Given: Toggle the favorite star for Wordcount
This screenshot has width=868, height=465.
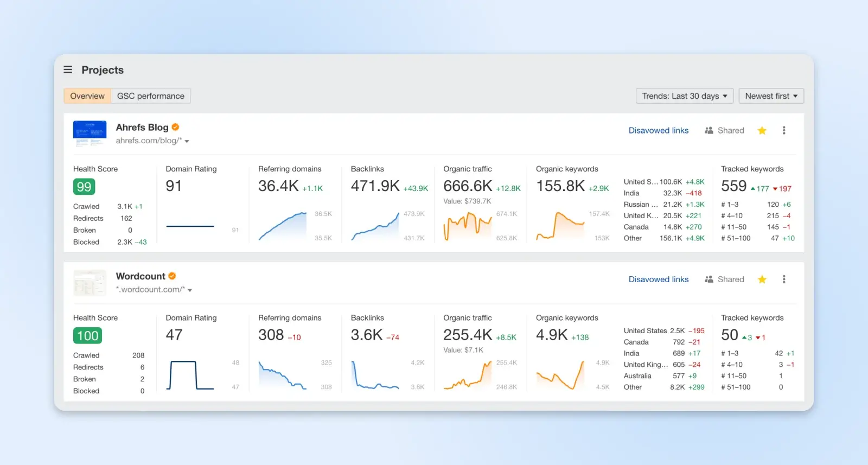Looking at the screenshot, I should click(x=762, y=279).
